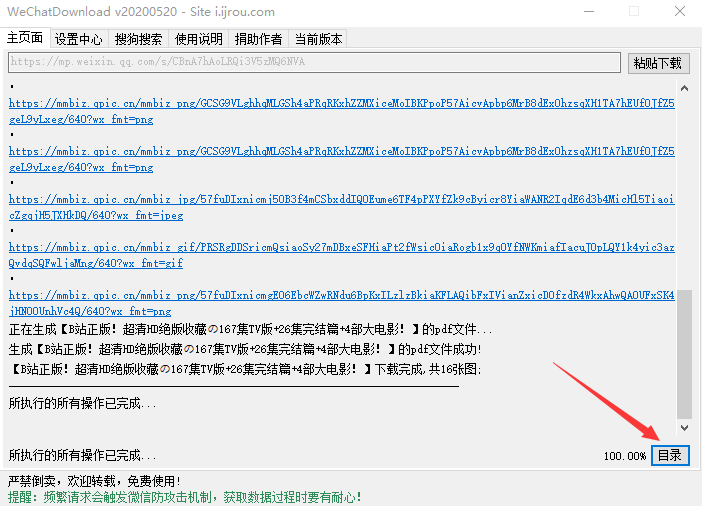Focus the article URL input field

pyautogui.click(x=314, y=62)
